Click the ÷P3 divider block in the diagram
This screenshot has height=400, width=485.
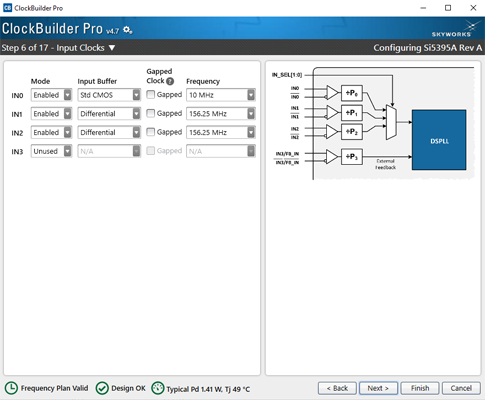352,156
